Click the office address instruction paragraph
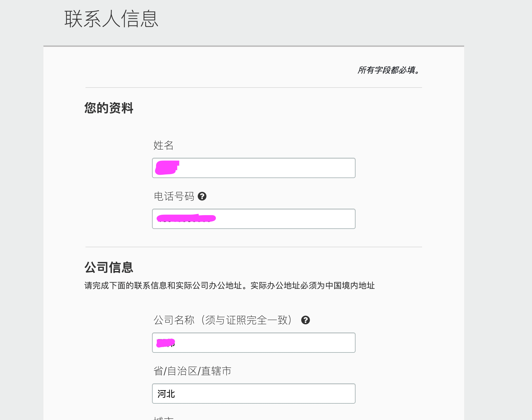The width and height of the screenshot is (532, 420). [x=229, y=286]
